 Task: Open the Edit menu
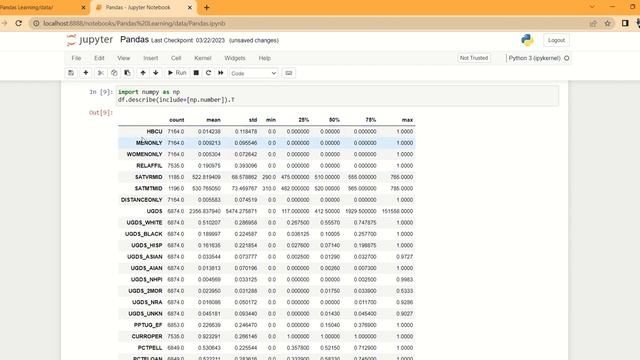click(99, 58)
